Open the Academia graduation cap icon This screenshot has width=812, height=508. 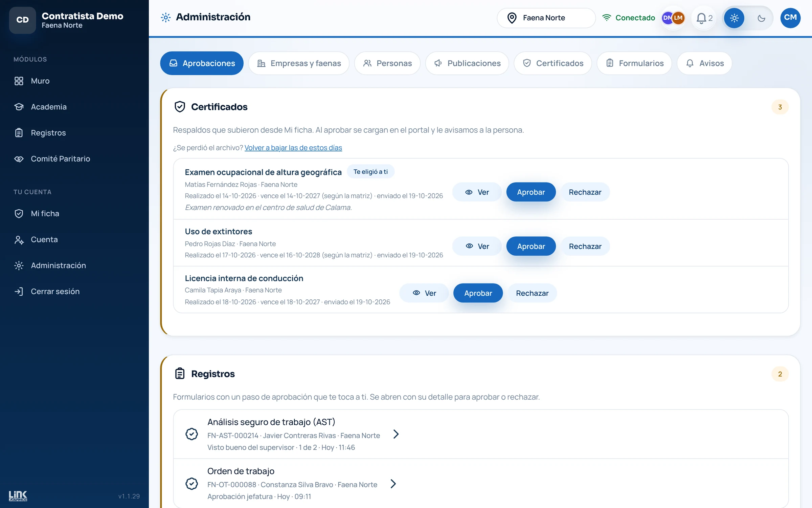(x=19, y=107)
